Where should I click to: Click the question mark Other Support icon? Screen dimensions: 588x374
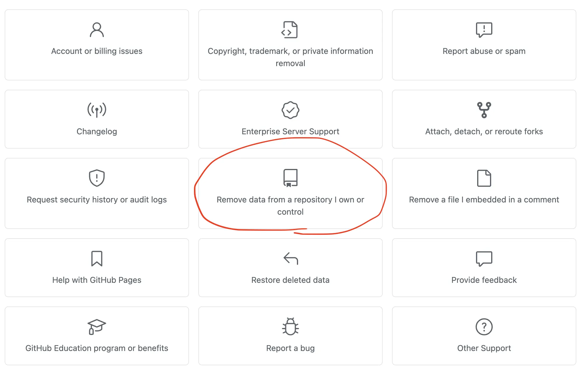click(484, 327)
